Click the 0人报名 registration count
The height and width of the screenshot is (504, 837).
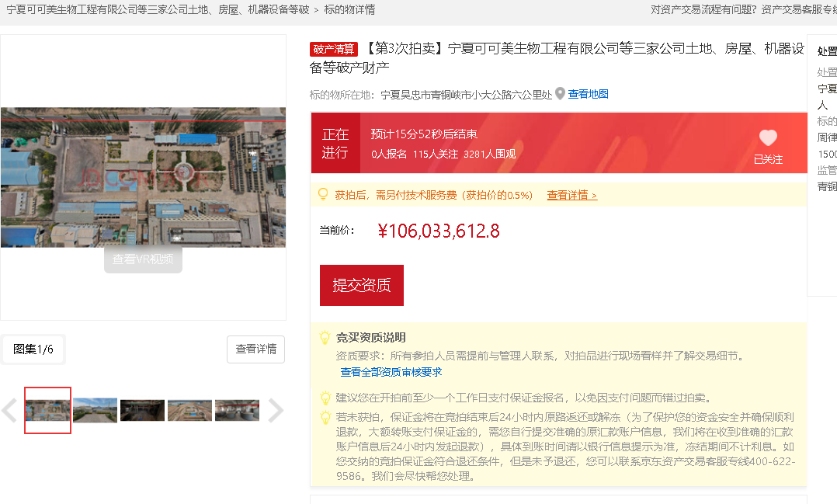[389, 155]
